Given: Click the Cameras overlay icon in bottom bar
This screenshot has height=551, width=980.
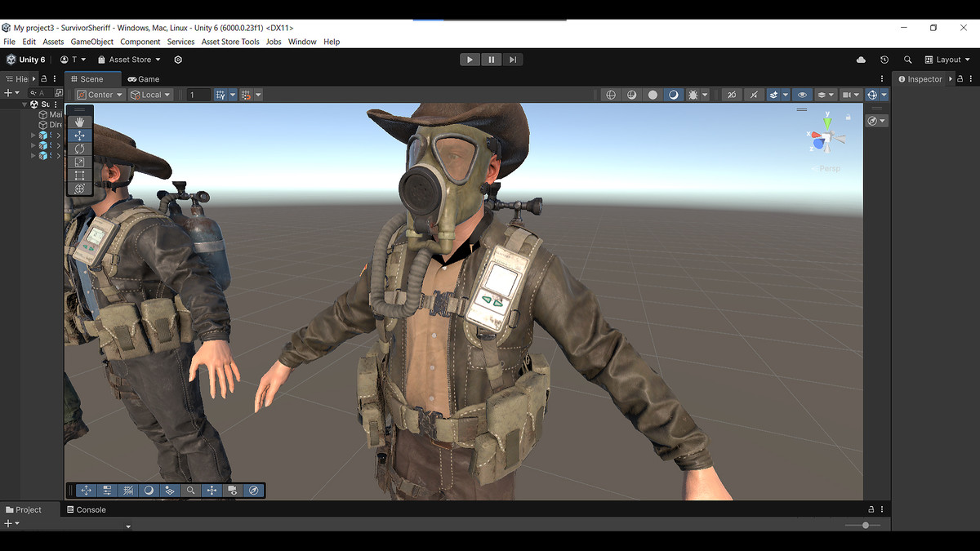Looking at the screenshot, I should tap(233, 491).
